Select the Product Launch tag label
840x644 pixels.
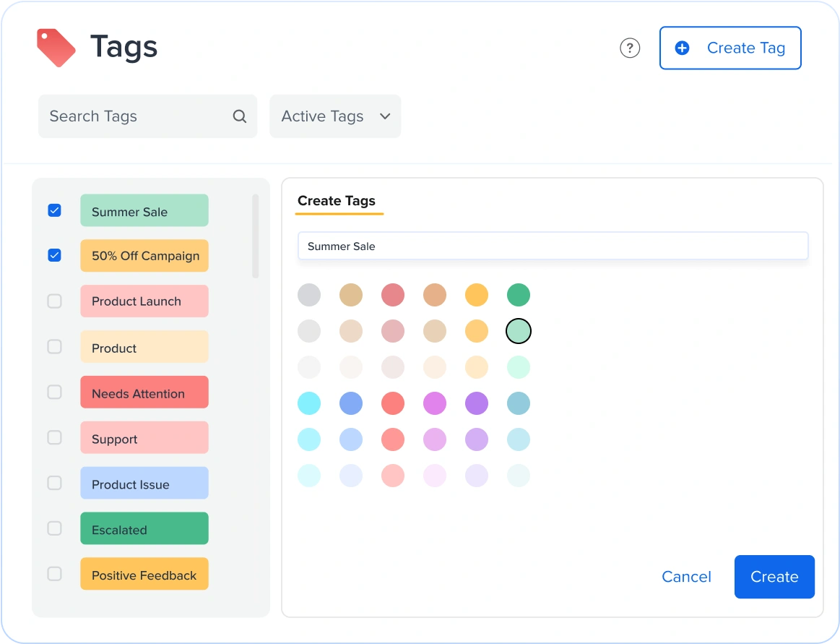[144, 301]
